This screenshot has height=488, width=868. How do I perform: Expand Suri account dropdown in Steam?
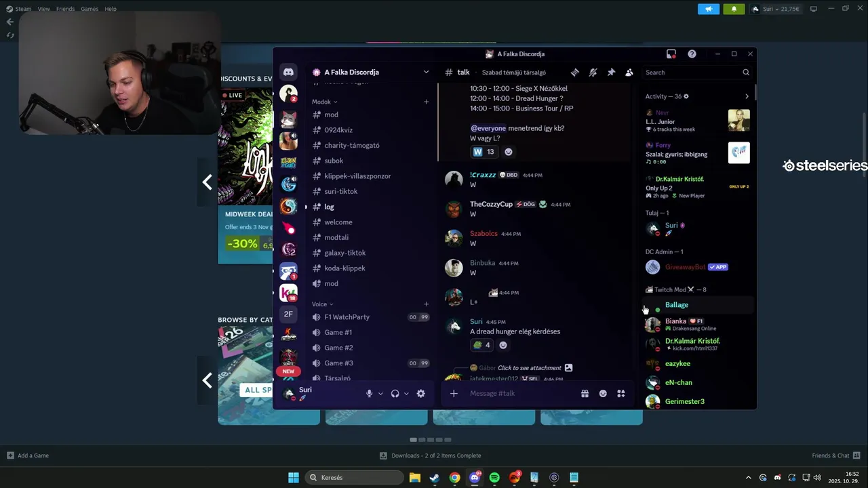(x=776, y=9)
